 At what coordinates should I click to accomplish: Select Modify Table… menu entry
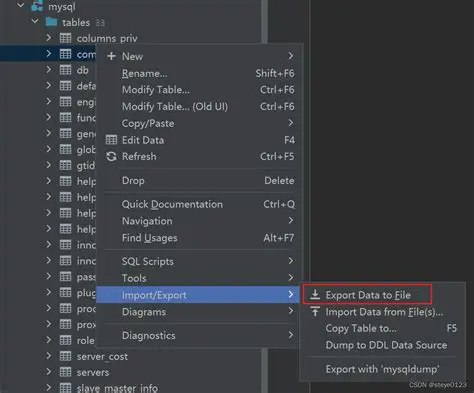pos(199,90)
